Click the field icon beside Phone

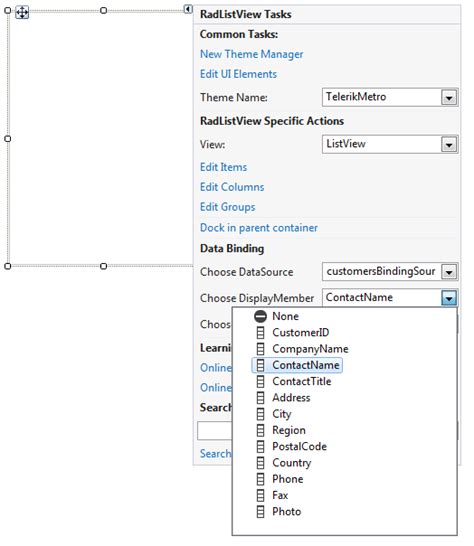(260, 479)
